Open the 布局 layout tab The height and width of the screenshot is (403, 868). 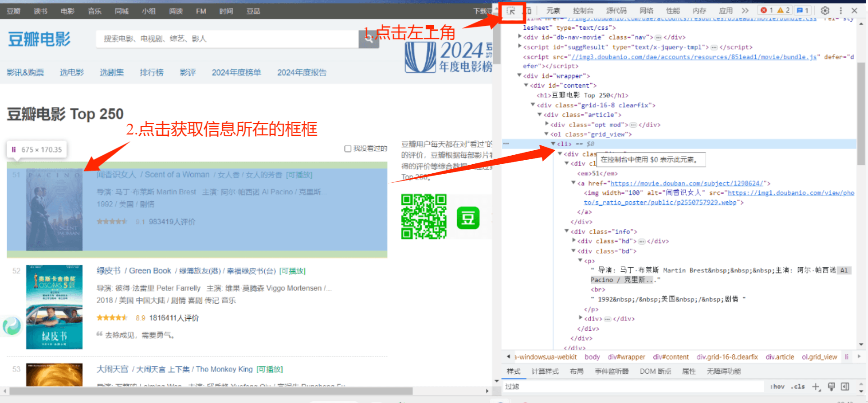(577, 371)
